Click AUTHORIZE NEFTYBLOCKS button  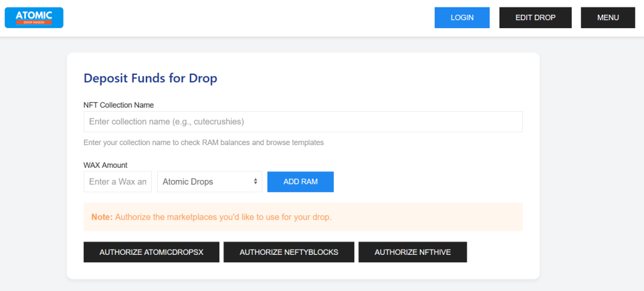click(x=289, y=252)
